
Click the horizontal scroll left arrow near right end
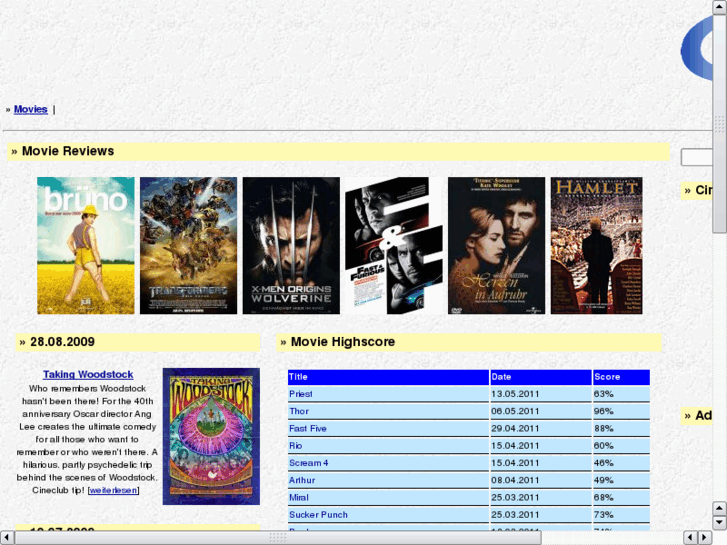(x=690, y=538)
